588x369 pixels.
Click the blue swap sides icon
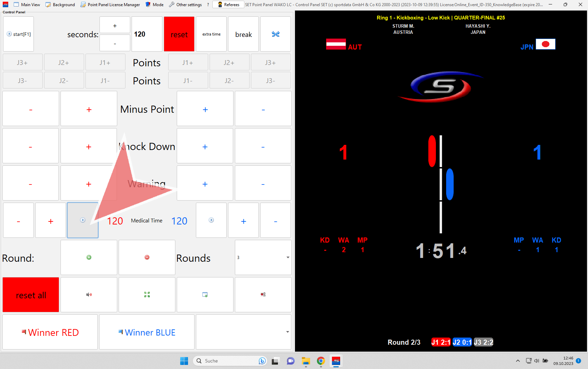click(276, 34)
